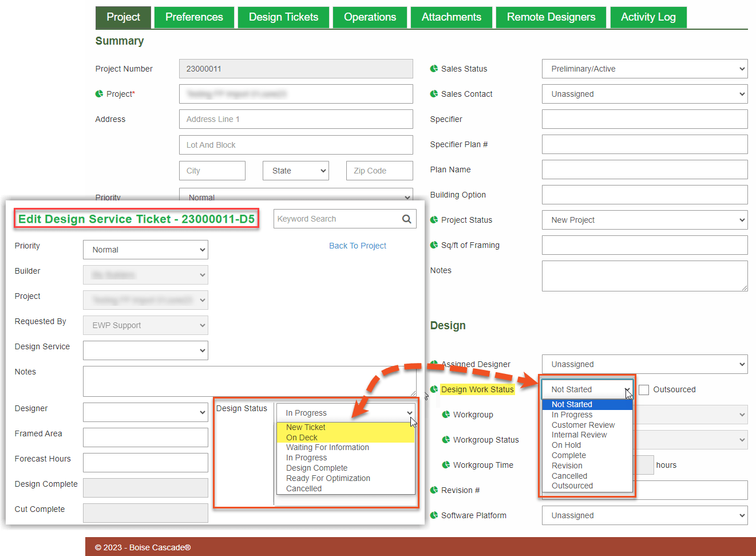Viewport: 756px width, 556px height.
Task: Open the Sales Status dropdown
Action: 644,69
